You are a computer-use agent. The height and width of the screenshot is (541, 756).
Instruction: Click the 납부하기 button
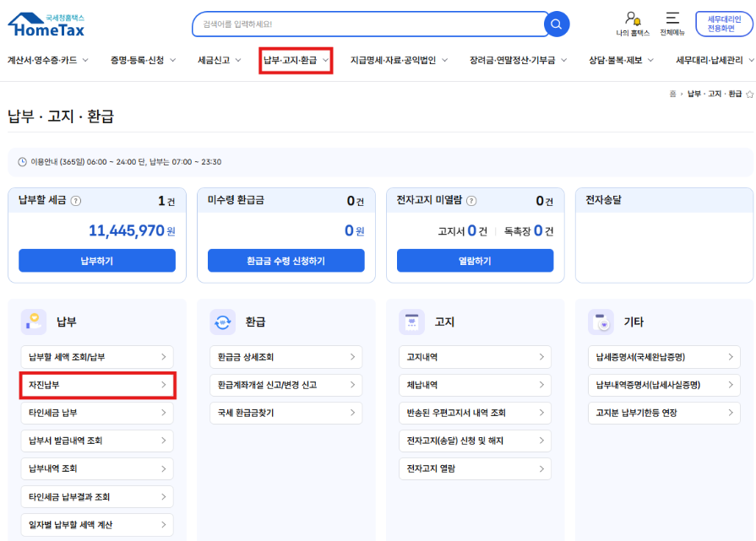97,261
